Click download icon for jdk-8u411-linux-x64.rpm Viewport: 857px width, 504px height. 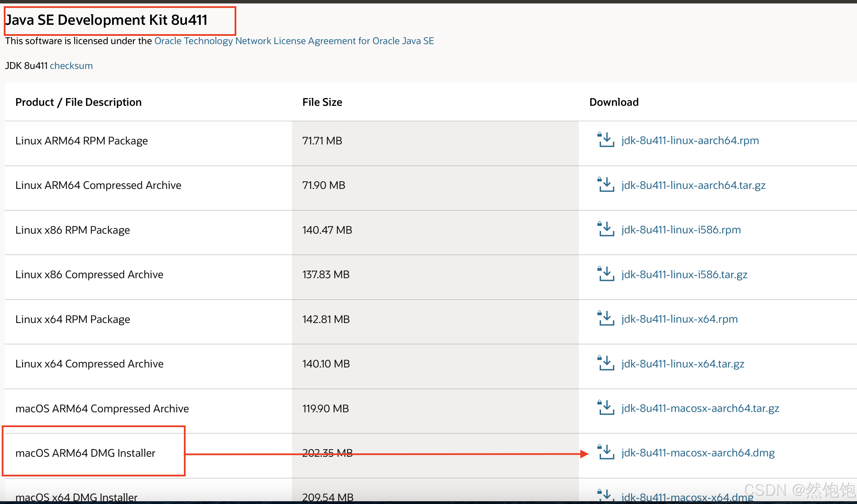605,318
